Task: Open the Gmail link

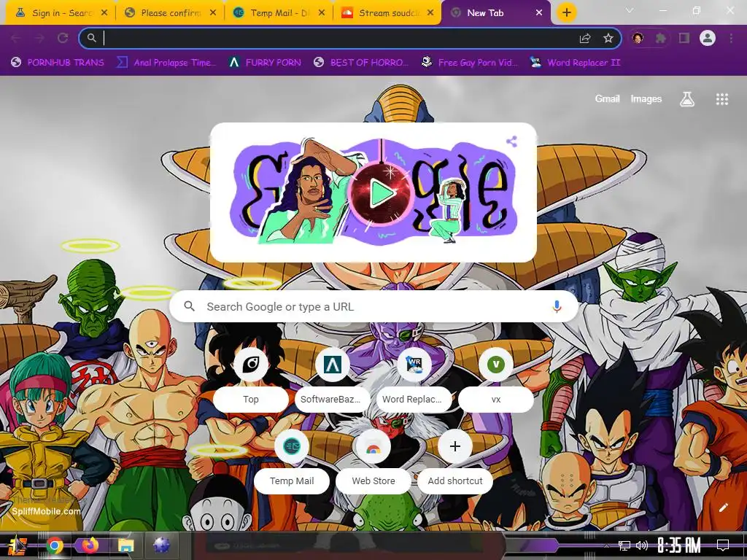Action: (607, 98)
